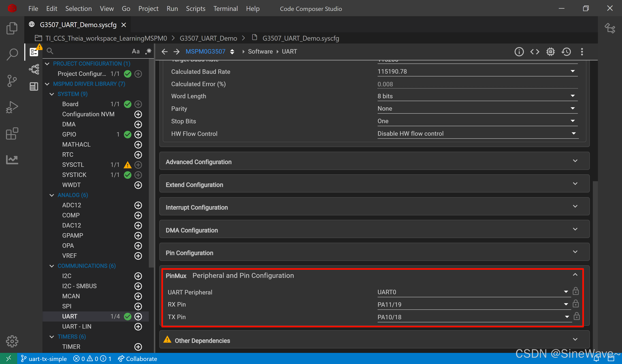The height and width of the screenshot is (364, 622).
Task: Open Source Control view in activity bar
Action: click(x=12, y=81)
